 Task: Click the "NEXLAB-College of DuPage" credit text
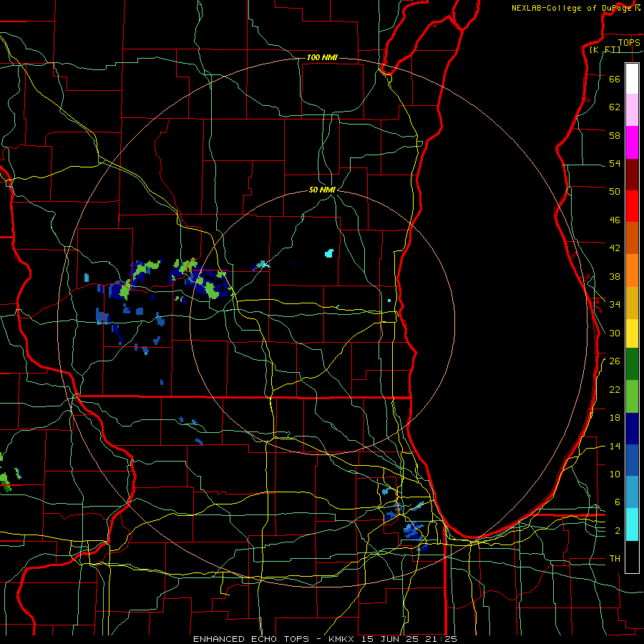tap(572, 8)
